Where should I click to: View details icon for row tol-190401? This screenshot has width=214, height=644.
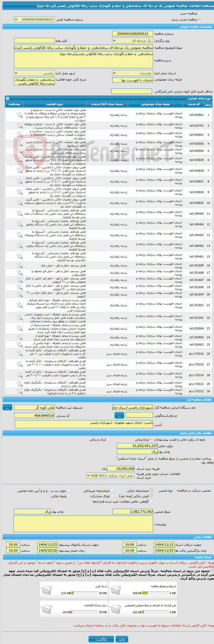tap(19, 257)
